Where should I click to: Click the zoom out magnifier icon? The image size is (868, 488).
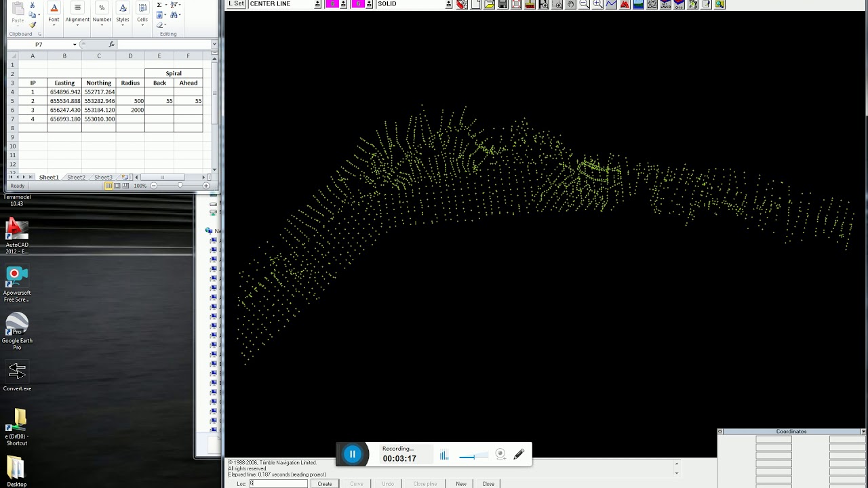[x=584, y=4]
